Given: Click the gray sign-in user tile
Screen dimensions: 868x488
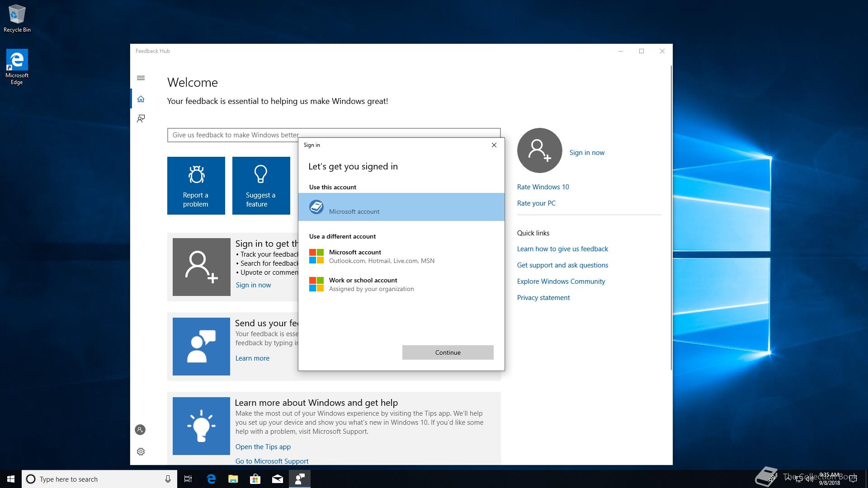Looking at the screenshot, I should [x=202, y=267].
